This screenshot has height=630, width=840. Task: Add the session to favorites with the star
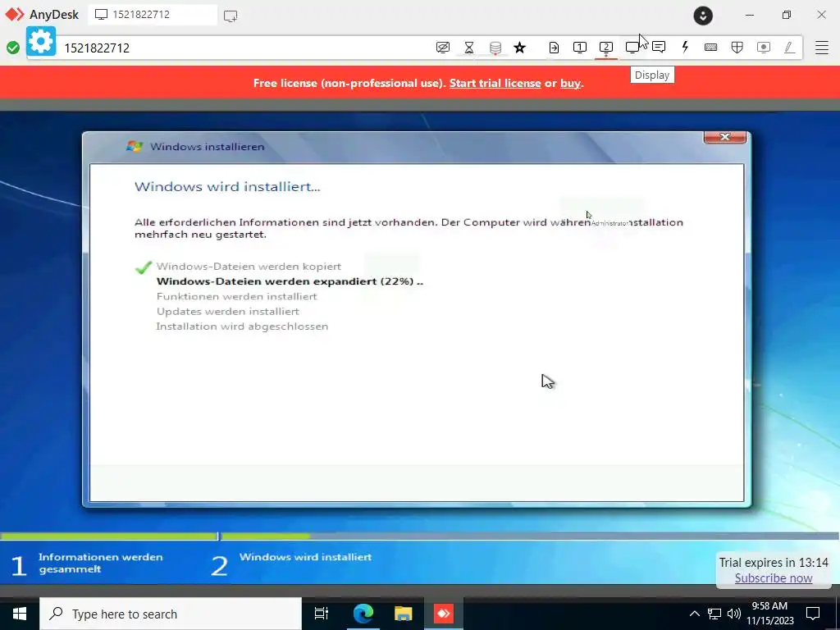[x=519, y=48]
